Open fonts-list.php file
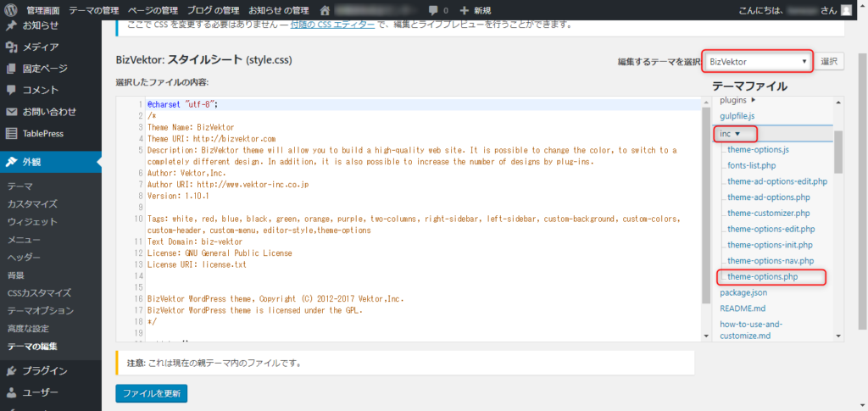868x411 pixels. point(752,165)
